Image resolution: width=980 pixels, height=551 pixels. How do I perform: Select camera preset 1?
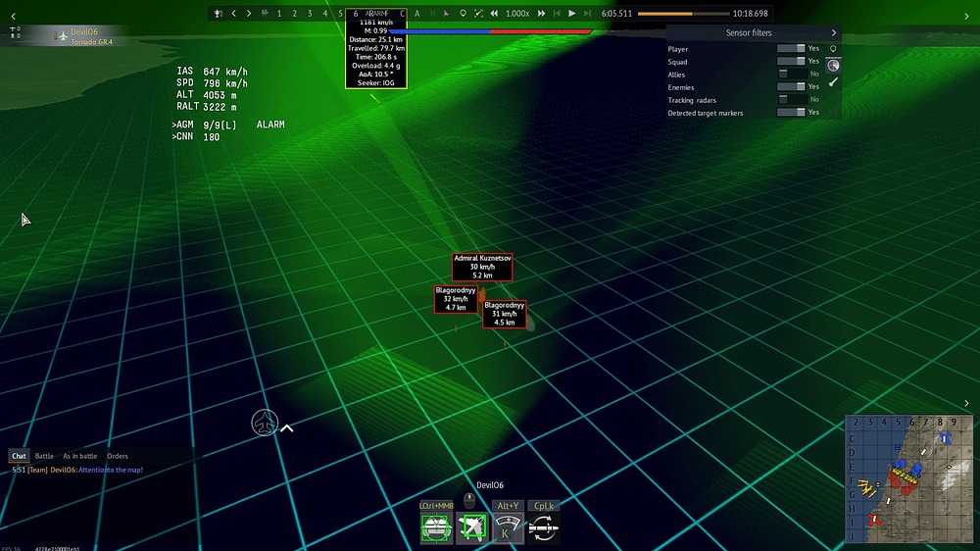pos(279,13)
